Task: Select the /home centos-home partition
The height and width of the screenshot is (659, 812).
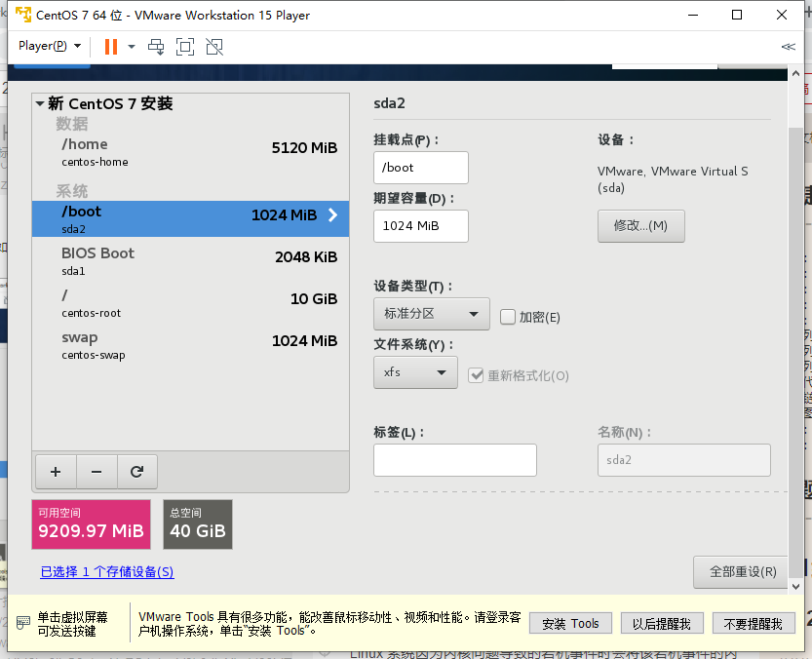Action: (191, 152)
